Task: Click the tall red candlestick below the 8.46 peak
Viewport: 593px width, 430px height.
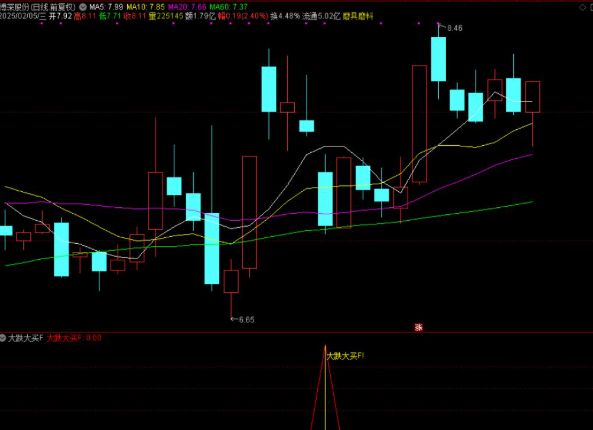Action: coord(419,124)
